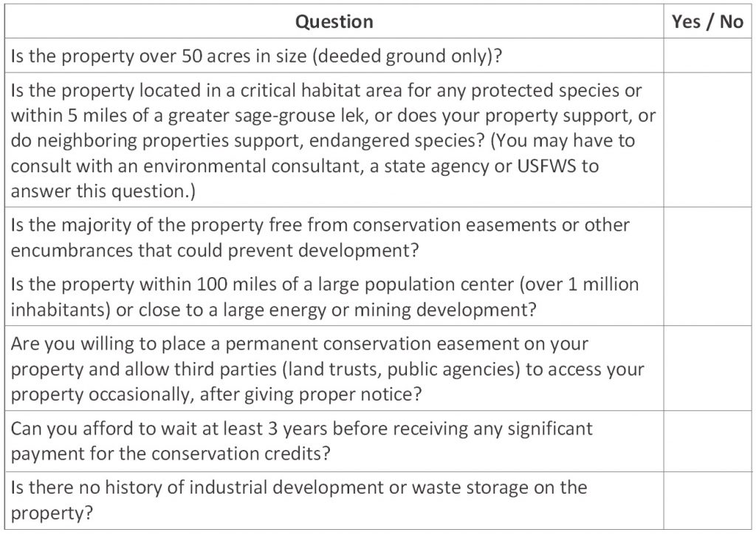Click the "Yes / No" column header

click(x=707, y=22)
